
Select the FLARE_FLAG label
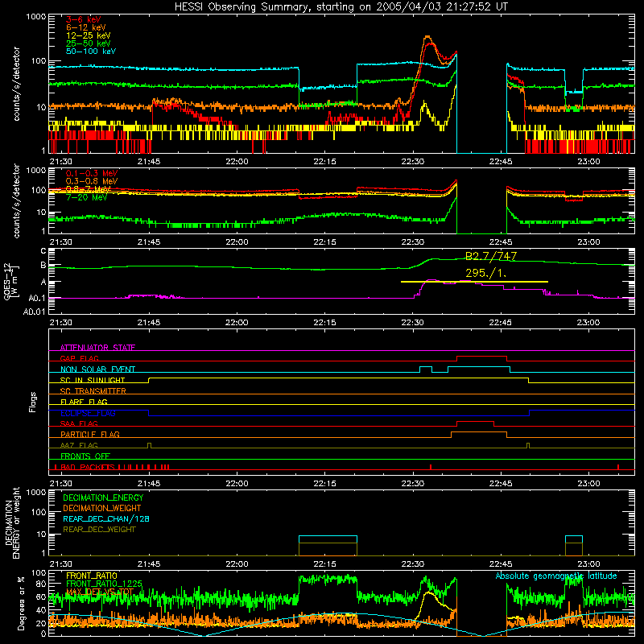84,402
